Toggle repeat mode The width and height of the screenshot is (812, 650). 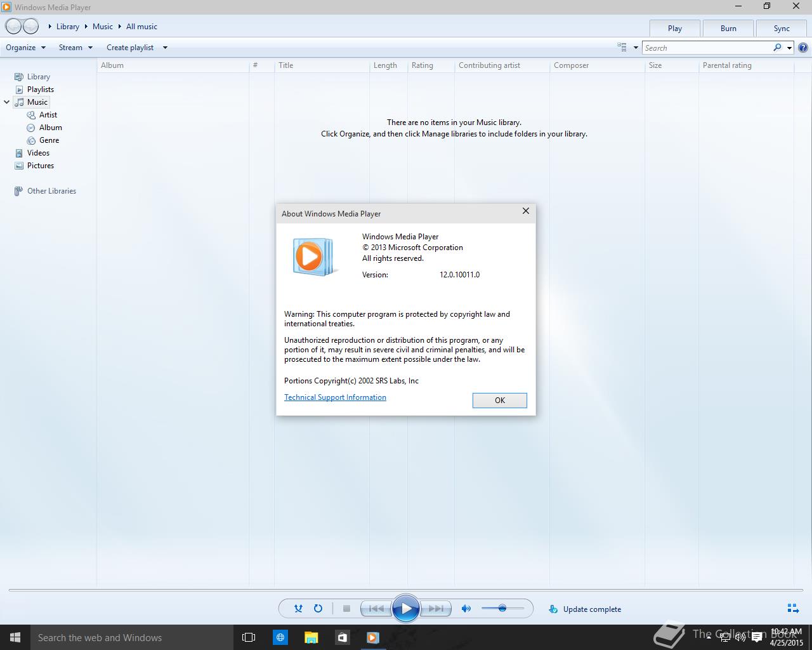(318, 609)
